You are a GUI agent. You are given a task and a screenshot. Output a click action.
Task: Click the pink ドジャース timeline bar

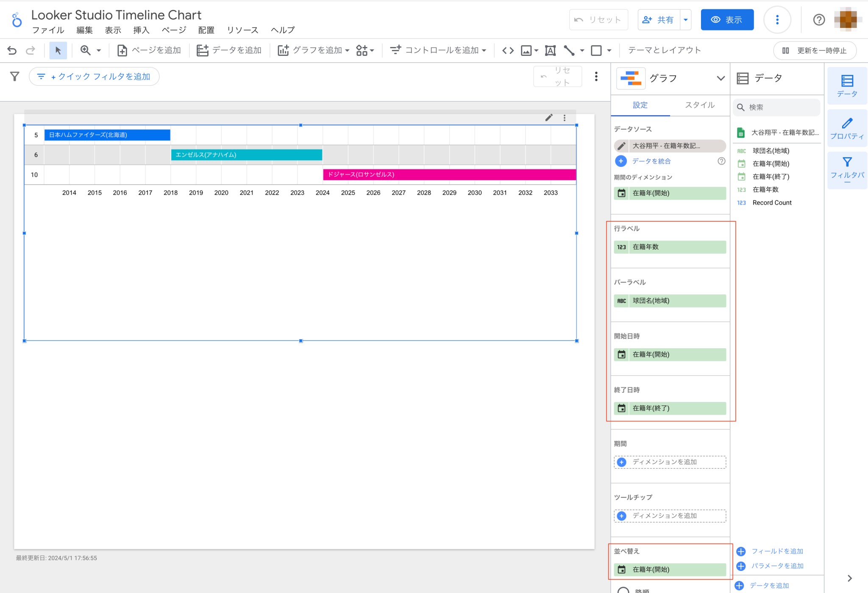tap(450, 175)
